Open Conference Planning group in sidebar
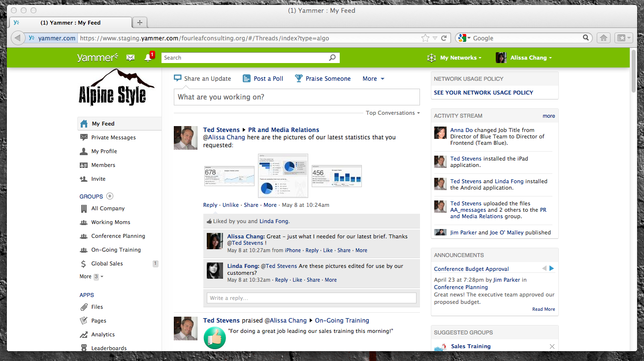This screenshot has width=644, height=361. coord(118,236)
